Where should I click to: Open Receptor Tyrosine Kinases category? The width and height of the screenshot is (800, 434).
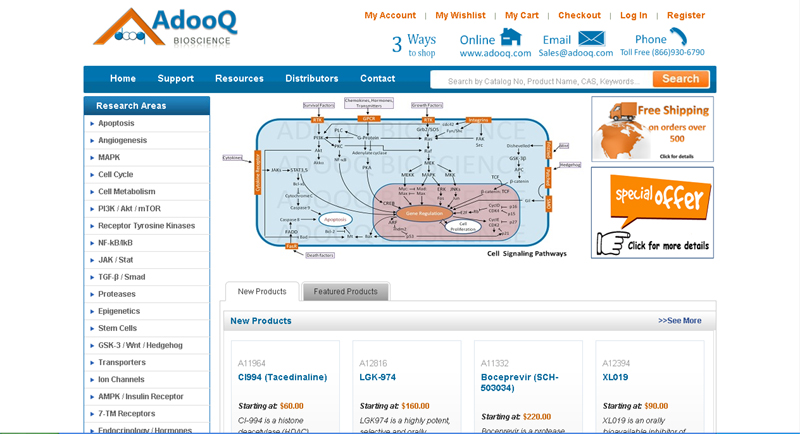point(147,226)
